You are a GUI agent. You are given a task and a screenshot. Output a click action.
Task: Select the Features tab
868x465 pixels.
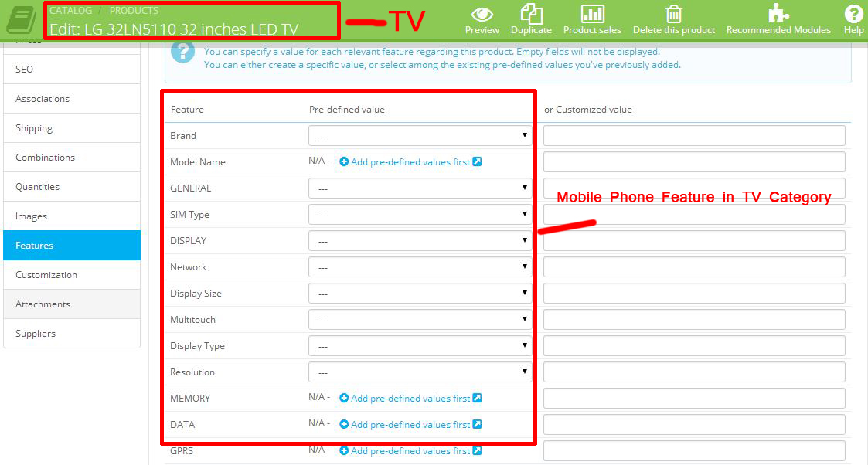point(72,245)
